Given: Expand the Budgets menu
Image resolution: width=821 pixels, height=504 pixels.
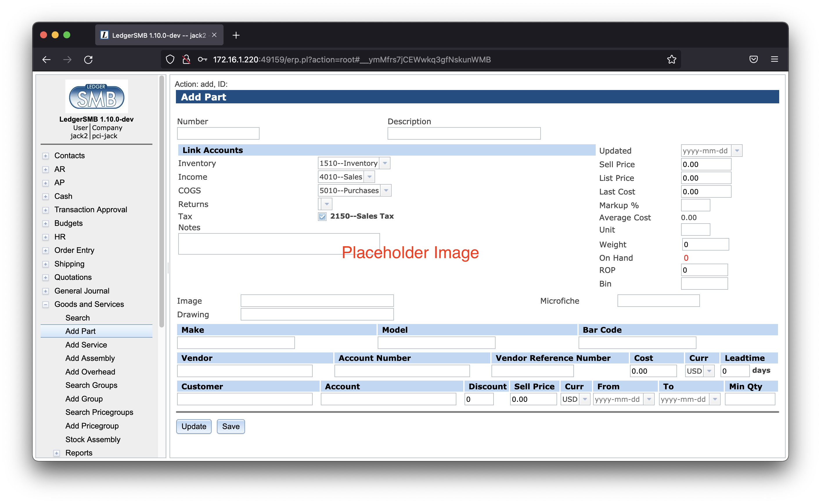Looking at the screenshot, I should [46, 223].
